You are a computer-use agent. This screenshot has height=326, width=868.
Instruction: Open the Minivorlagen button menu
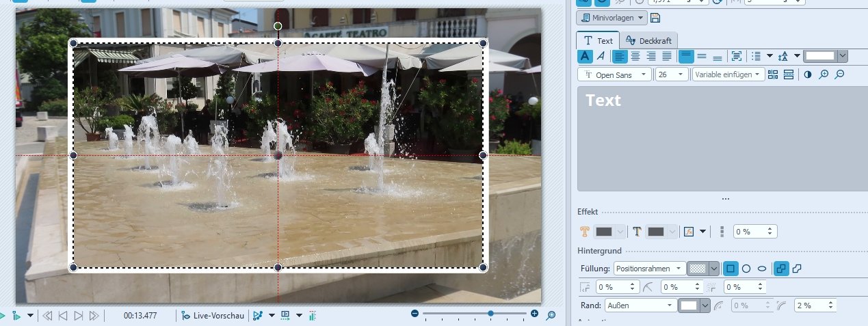coord(611,18)
